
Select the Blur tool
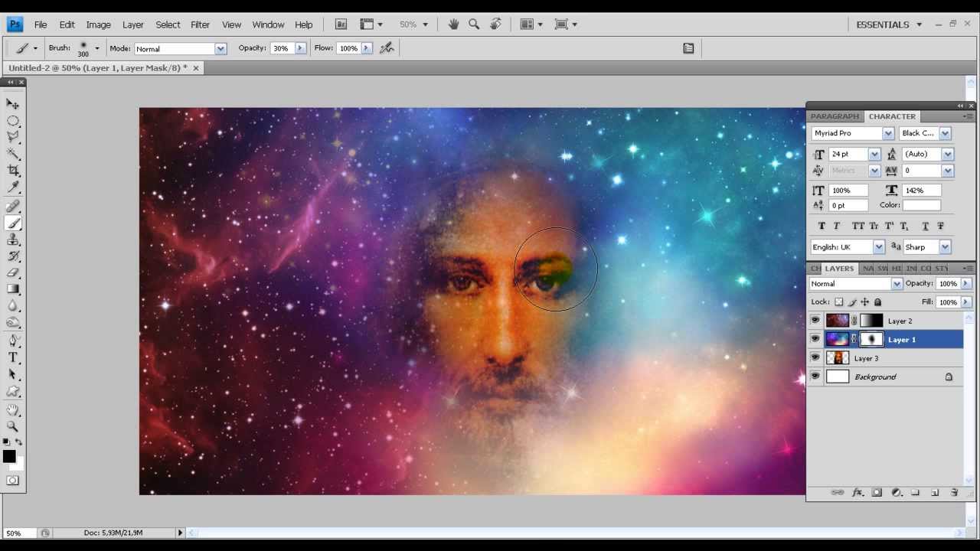[13, 305]
